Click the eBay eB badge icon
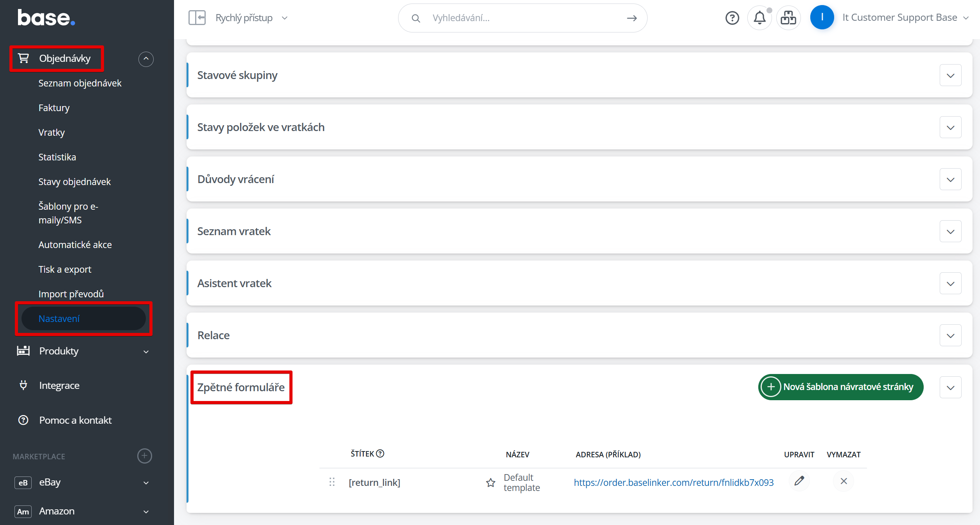 (x=23, y=482)
